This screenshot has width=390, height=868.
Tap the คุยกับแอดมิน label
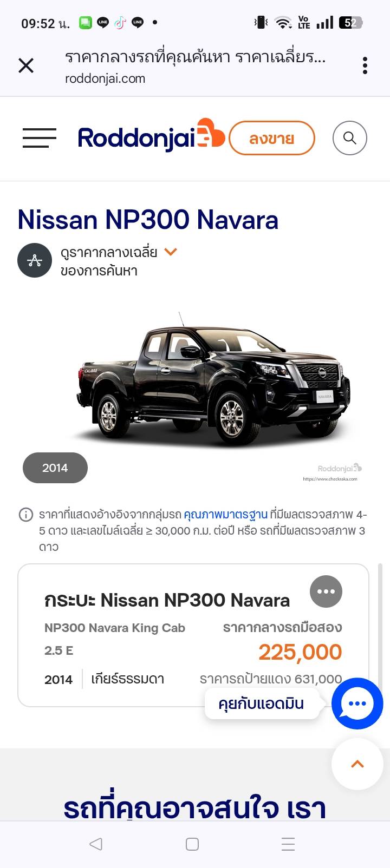(x=261, y=703)
